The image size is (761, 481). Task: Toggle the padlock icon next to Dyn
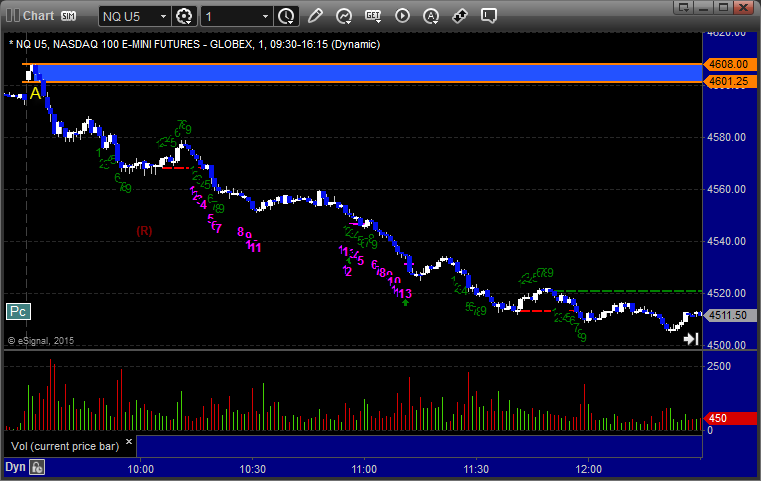point(37,467)
